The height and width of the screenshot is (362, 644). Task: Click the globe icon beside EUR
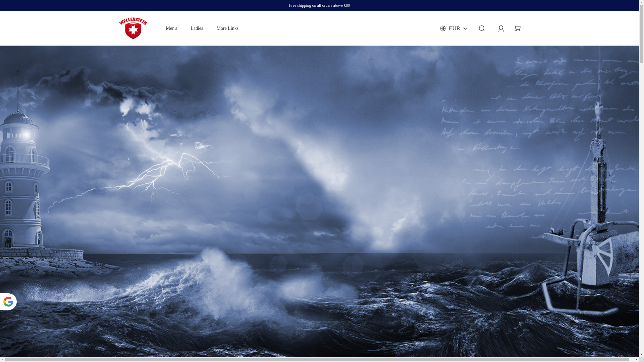[443, 28]
